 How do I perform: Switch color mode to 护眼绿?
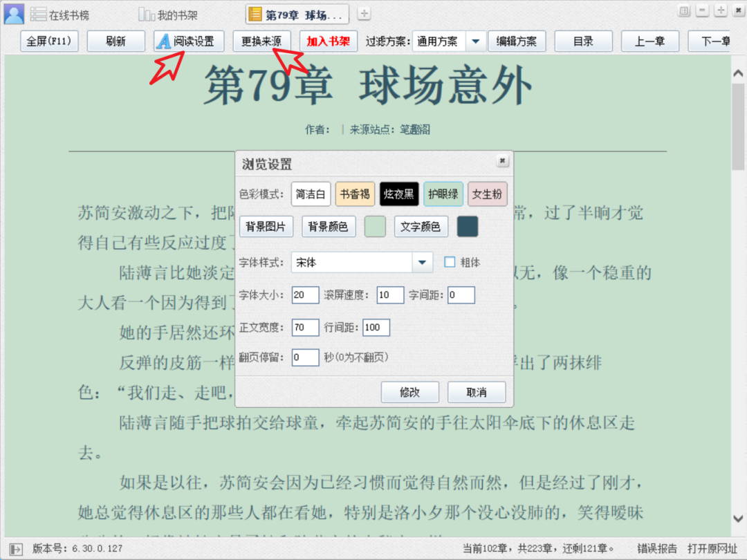click(443, 194)
